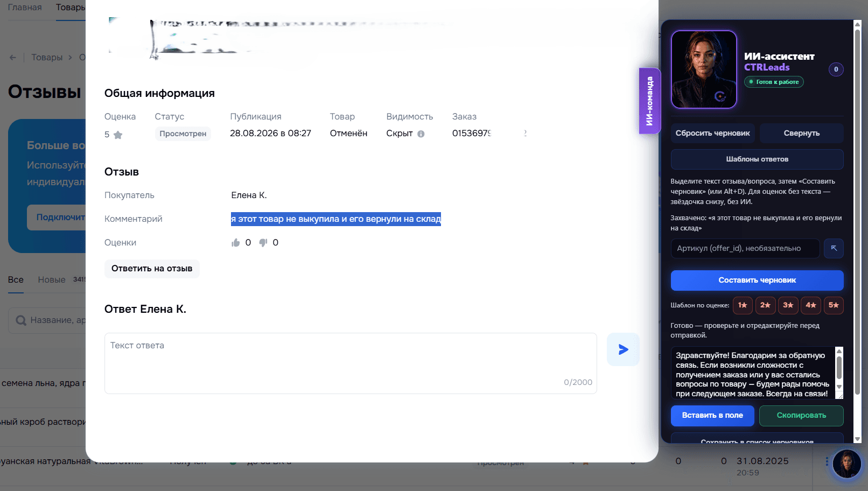Click the order number 0153697
868x491 pixels.
[x=472, y=134]
